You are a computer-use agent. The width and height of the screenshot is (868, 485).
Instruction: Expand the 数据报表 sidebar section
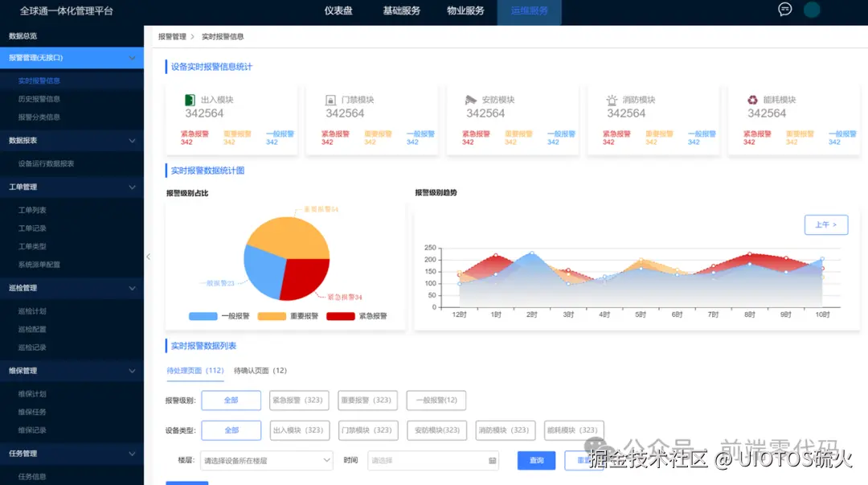coord(71,140)
